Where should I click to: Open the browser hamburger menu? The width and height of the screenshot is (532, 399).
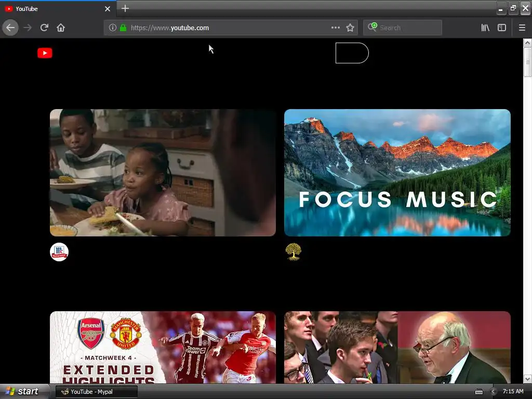coord(522,28)
